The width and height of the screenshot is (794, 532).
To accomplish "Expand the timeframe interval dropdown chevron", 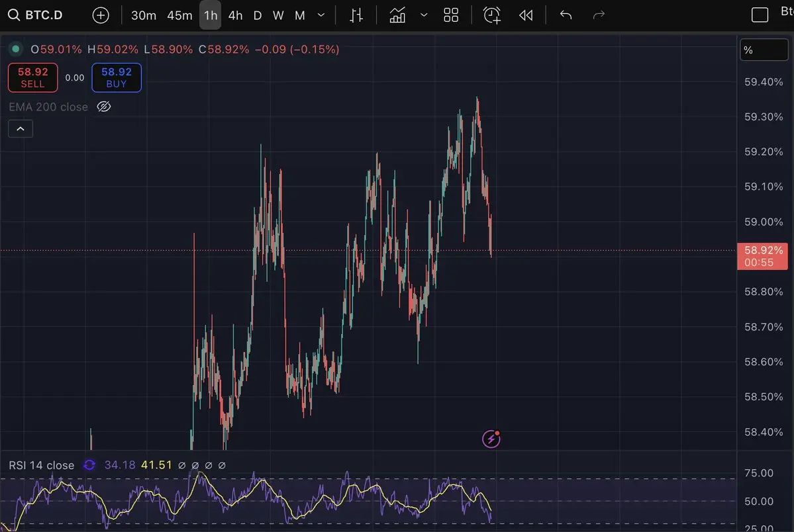I will click(321, 15).
